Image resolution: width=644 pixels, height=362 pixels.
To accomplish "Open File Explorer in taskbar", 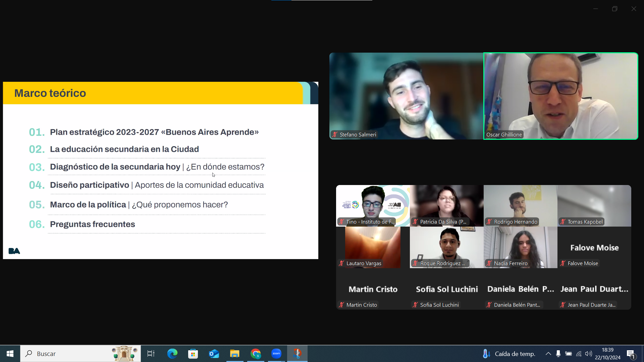I will tap(234, 354).
